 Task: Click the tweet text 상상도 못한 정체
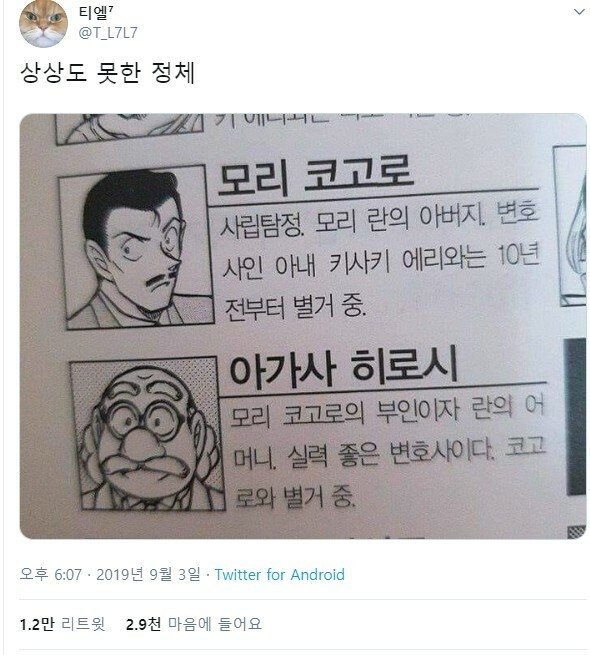(107, 73)
